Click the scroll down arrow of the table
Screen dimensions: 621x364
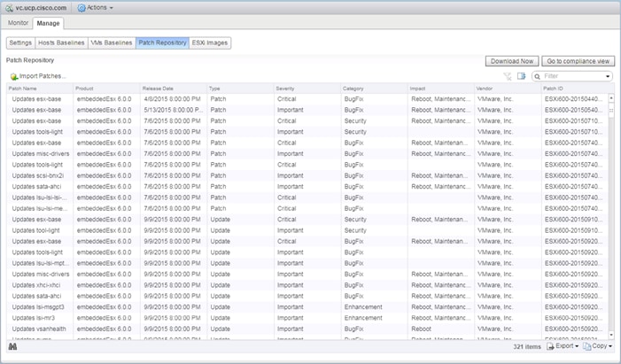pyautogui.click(x=611, y=335)
